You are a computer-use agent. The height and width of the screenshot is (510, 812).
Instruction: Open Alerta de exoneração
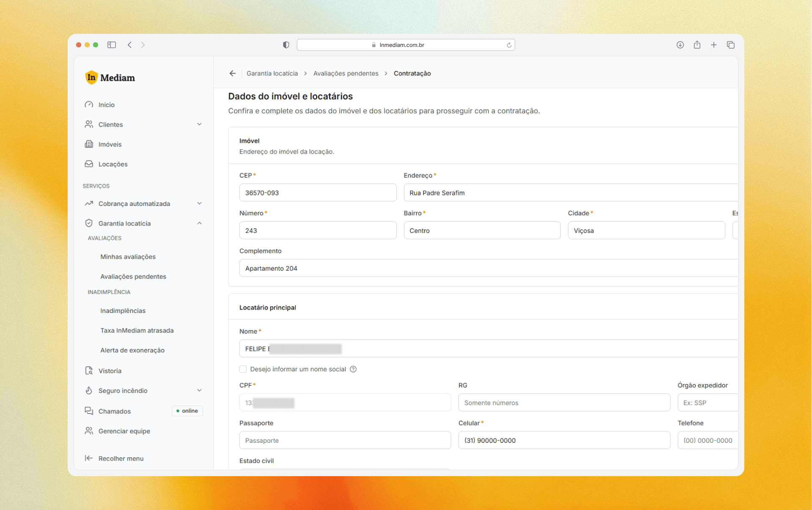pyautogui.click(x=132, y=350)
